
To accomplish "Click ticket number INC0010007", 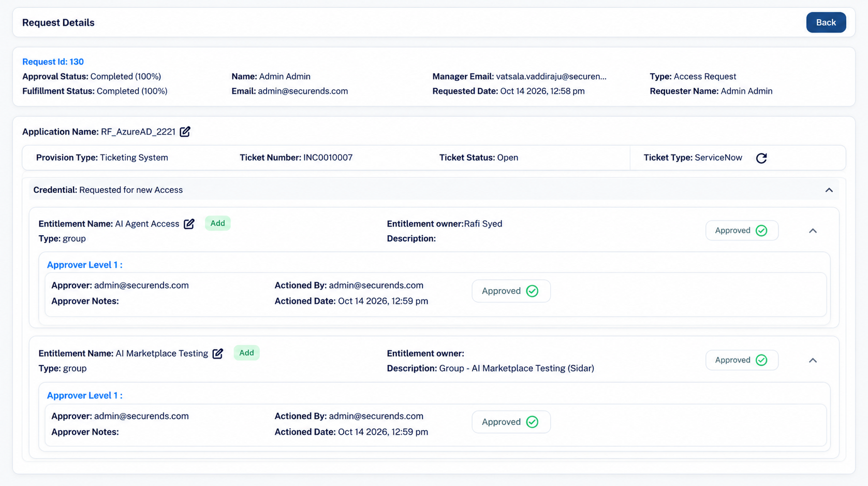I will coord(328,158).
